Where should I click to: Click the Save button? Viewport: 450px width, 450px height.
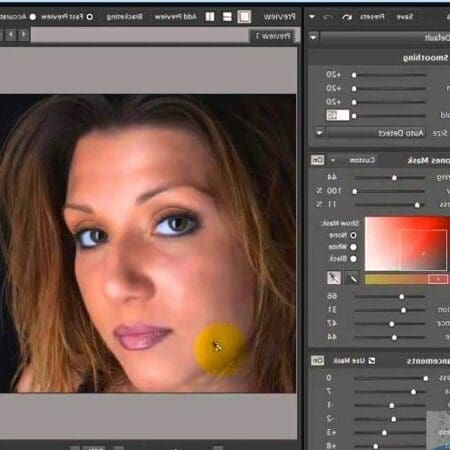coord(404,17)
